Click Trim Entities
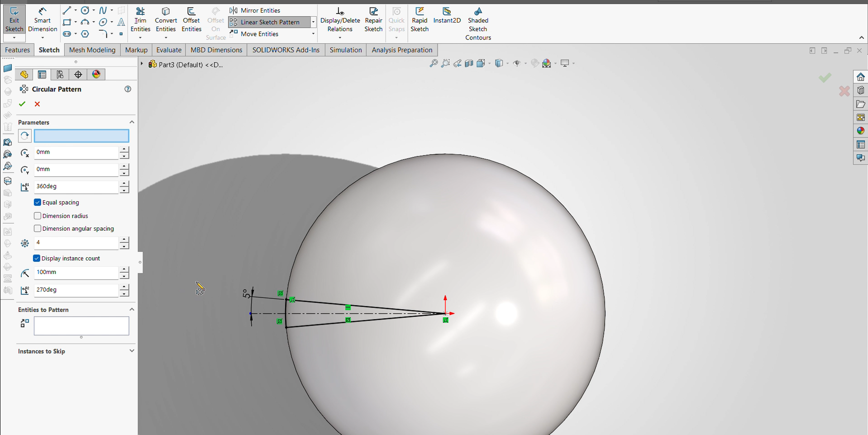Viewport: 868px width, 435px height. pos(140,20)
